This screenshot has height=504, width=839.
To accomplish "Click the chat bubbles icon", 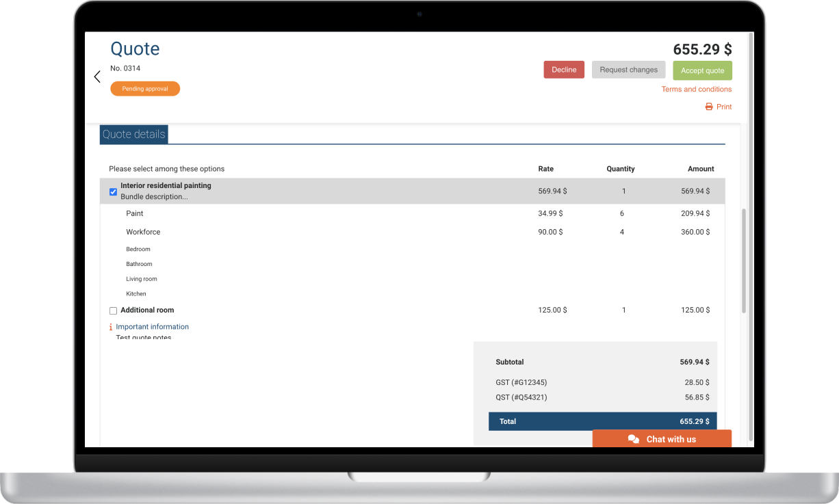I will 634,439.
